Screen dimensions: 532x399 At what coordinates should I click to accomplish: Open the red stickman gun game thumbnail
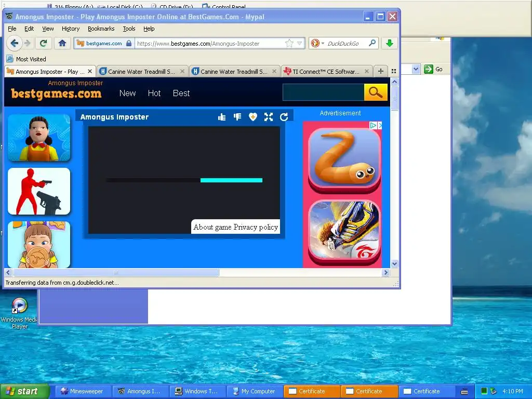click(x=39, y=191)
